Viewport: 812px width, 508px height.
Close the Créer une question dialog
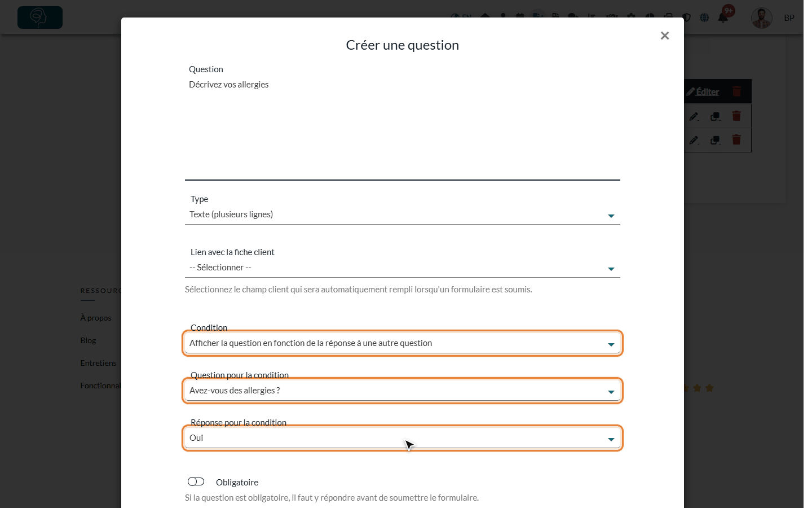[665, 36]
